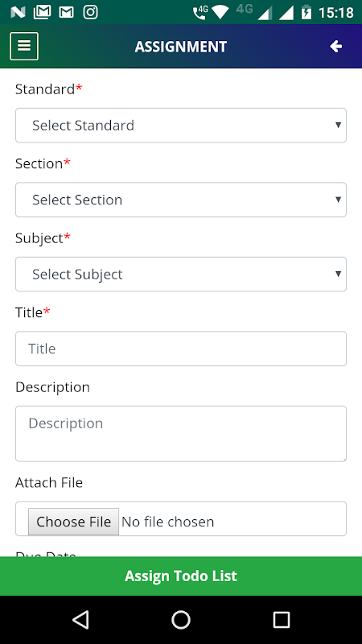This screenshot has width=362, height=644.
Task: Focus the Title input field
Action: (x=181, y=349)
